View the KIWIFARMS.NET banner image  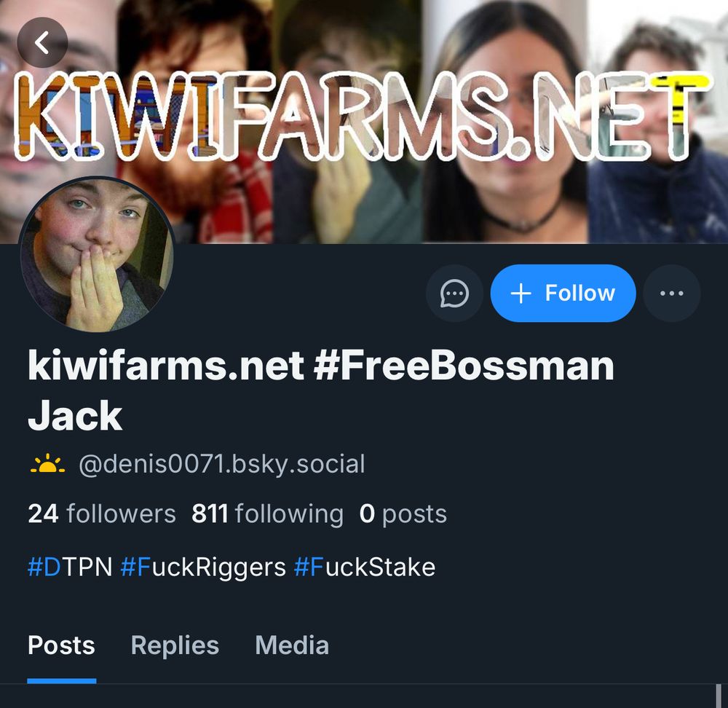(364, 122)
